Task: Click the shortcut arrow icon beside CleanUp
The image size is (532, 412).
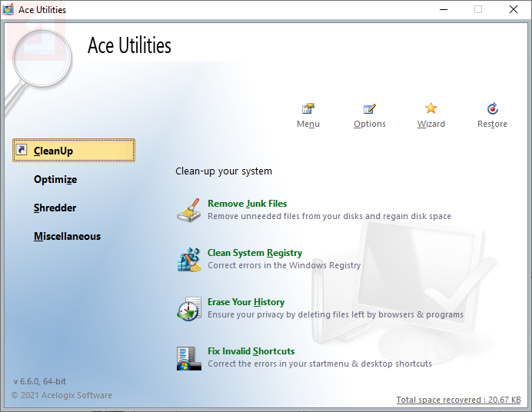Action: (22, 150)
